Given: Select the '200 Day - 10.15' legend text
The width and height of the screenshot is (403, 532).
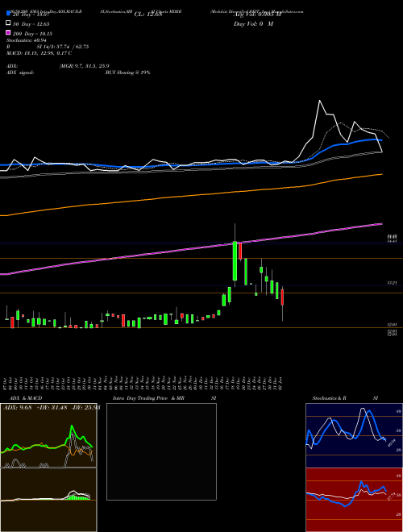Looking at the screenshot, I should tap(33, 34).
